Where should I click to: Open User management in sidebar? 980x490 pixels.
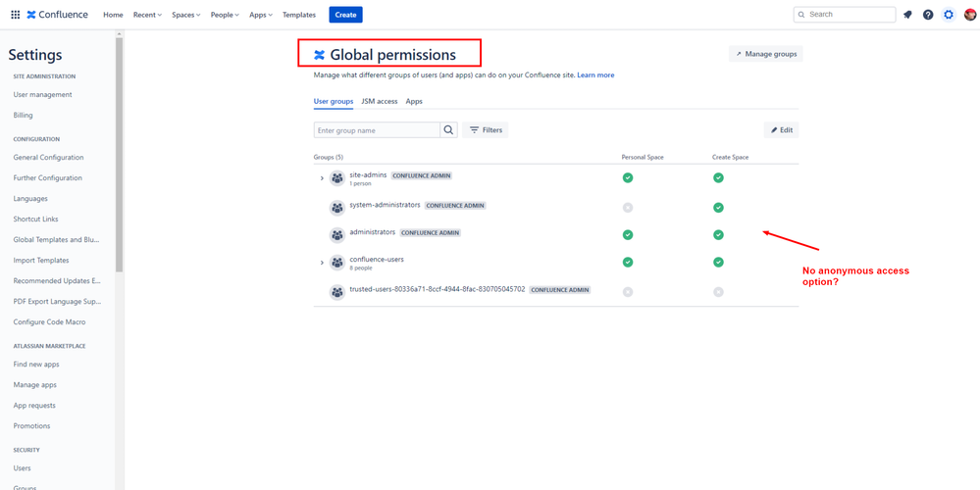(x=42, y=95)
